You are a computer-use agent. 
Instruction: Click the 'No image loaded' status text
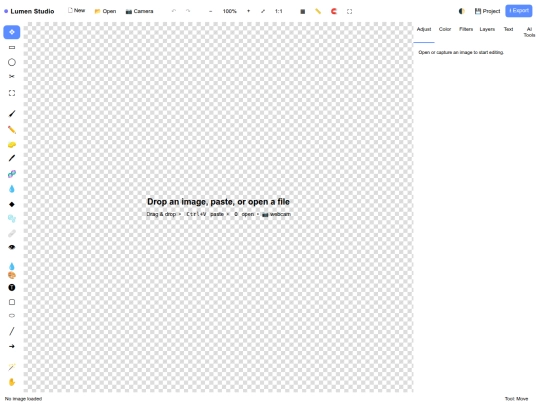coord(23,399)
